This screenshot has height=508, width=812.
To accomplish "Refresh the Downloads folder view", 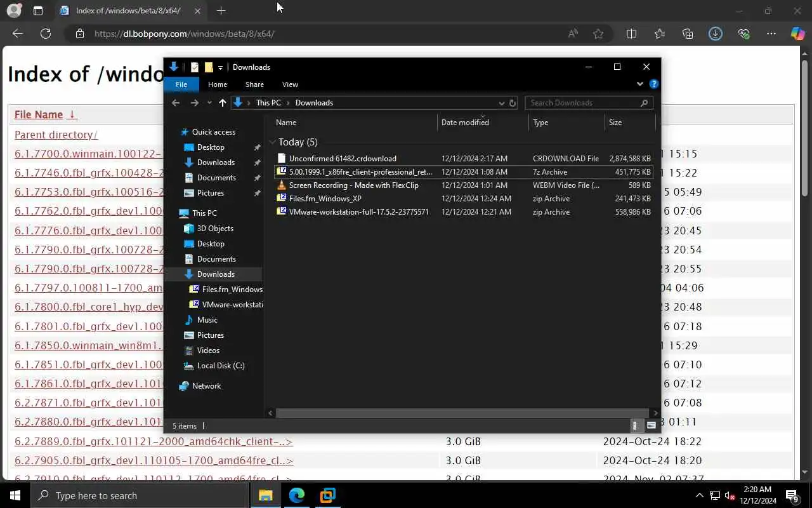I will pyautogui.click(x=513, y=103).
